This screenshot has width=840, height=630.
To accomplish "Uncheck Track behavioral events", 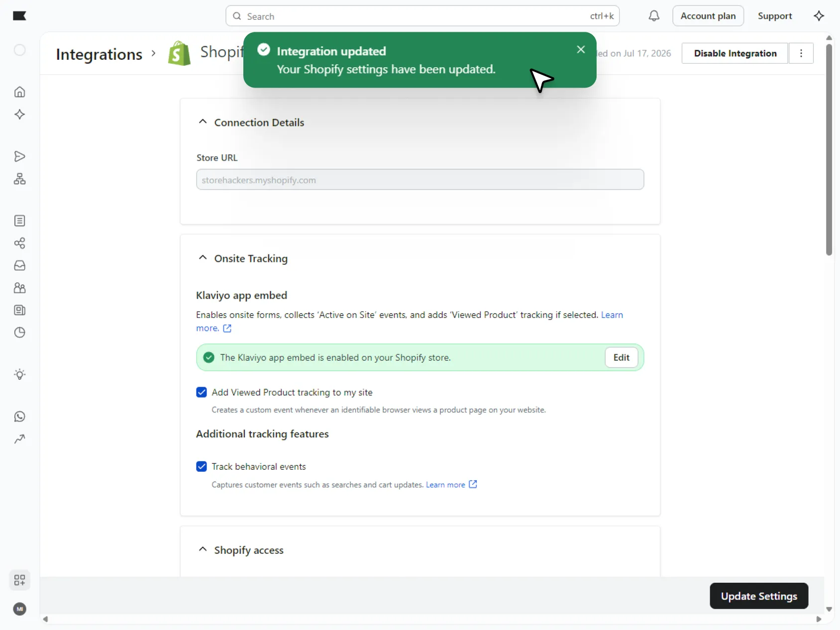I will [202, 466].
